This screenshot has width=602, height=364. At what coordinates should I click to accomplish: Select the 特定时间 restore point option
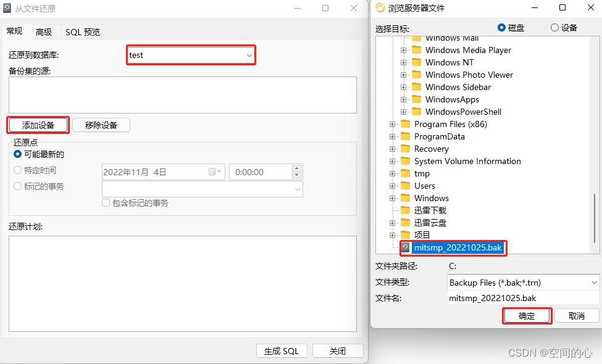click(x=17, y=170)
